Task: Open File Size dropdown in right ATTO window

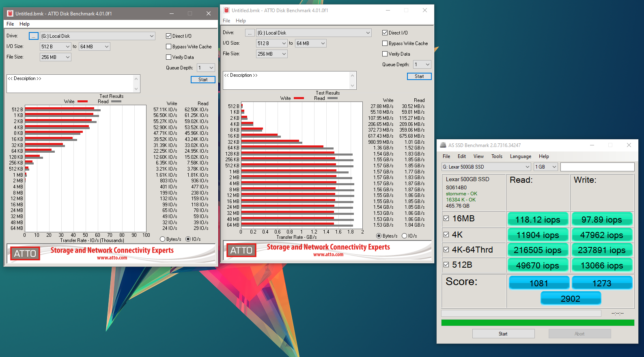Action: [x=272, y=54]
